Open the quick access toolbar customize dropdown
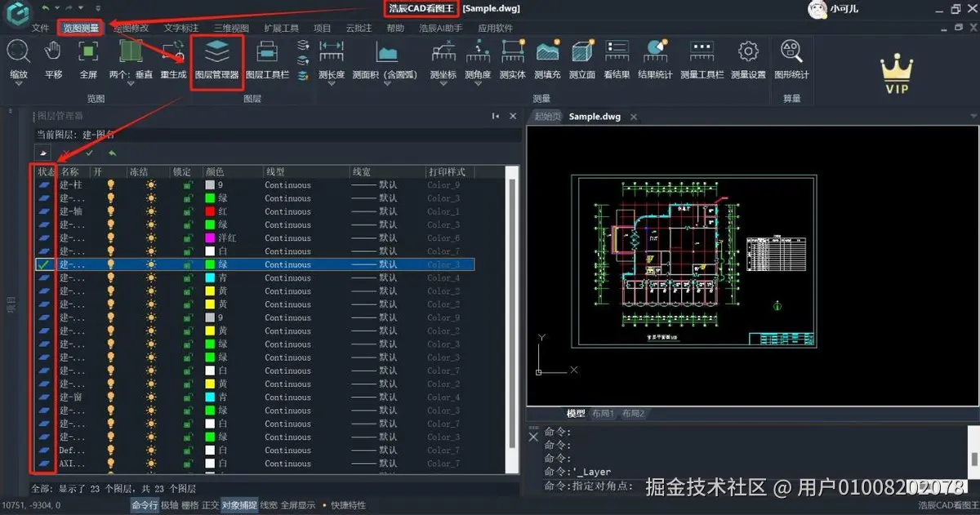 click(97, 8)
